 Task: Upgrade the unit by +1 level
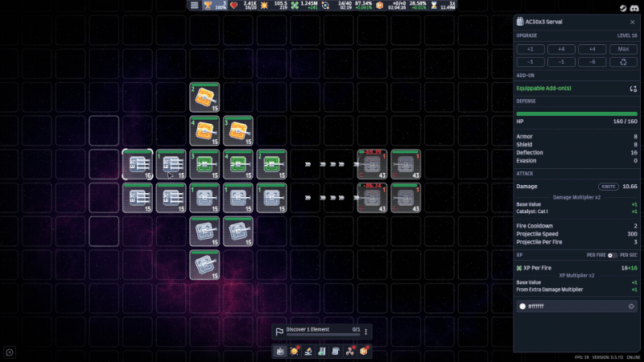pyautogui.click(x=530, y=49)
